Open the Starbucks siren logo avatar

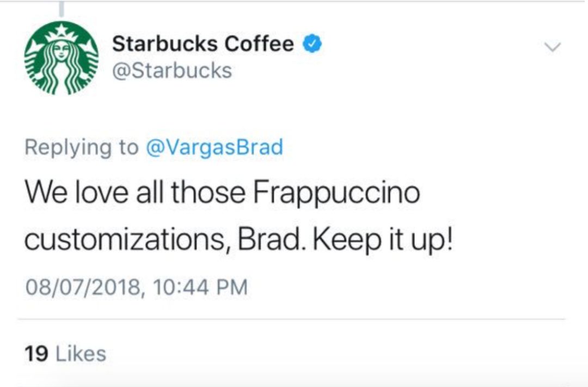click(62, 57)
